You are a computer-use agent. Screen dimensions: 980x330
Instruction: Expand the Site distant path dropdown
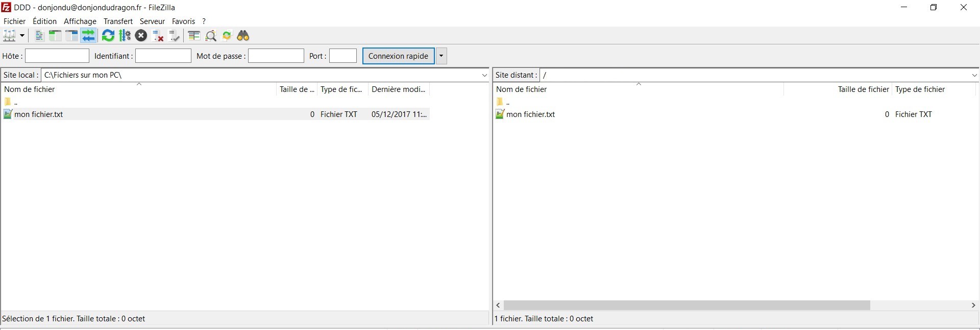(x=974, y=75)
